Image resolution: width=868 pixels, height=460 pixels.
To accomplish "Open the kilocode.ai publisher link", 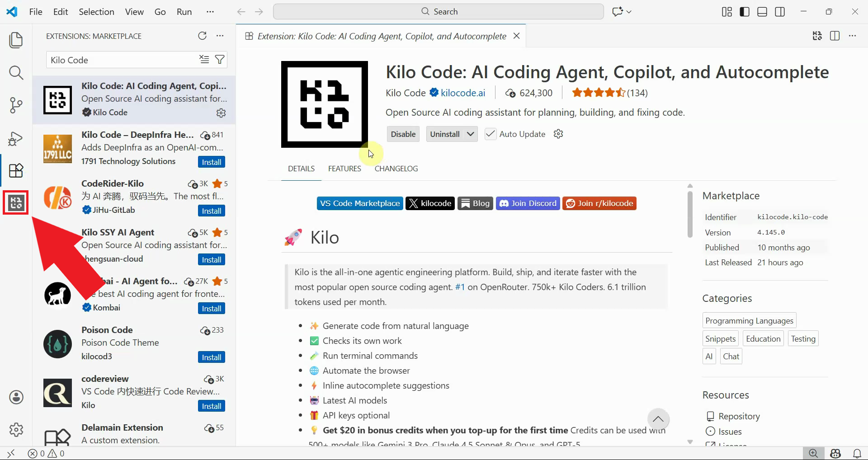I will (x=462, y=93).
